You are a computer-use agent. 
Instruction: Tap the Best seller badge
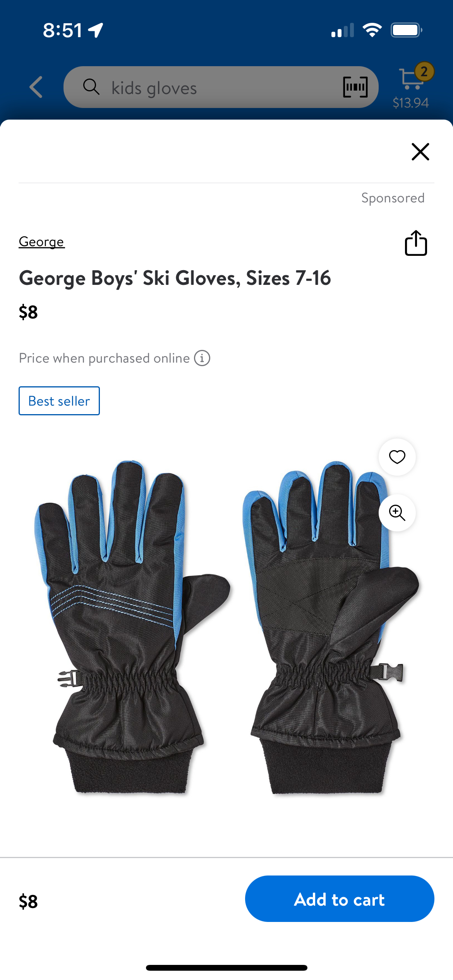tap(59, 401)
